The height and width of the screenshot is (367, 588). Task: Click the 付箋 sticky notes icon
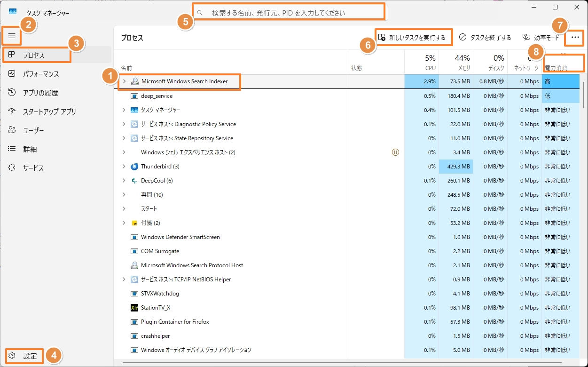point(134,223)
